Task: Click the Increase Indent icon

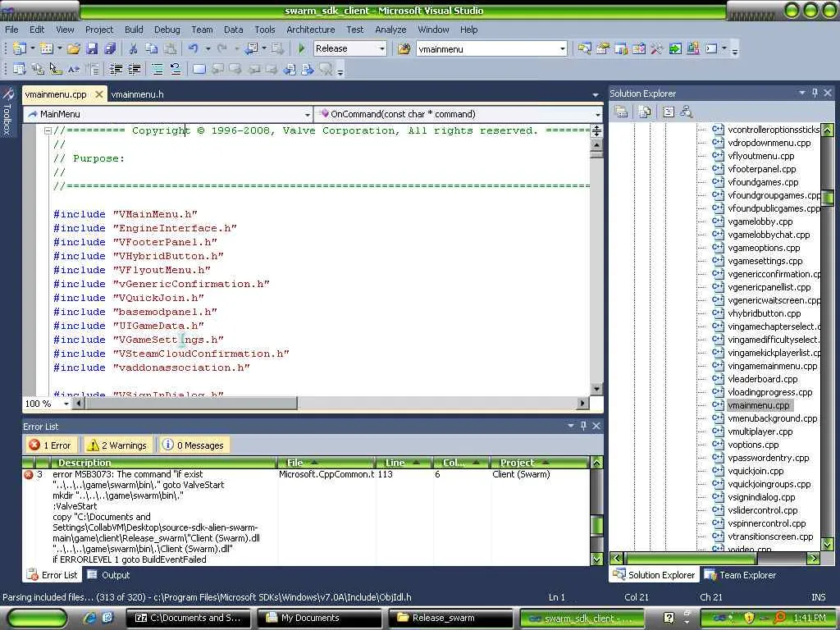Action: (x=135, y=69)
